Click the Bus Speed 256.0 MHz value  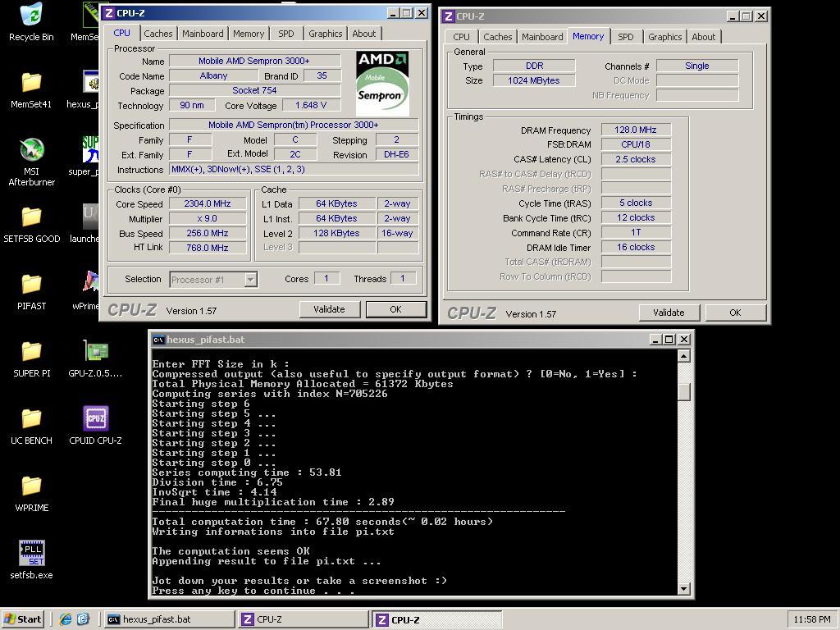pos(208,233)
